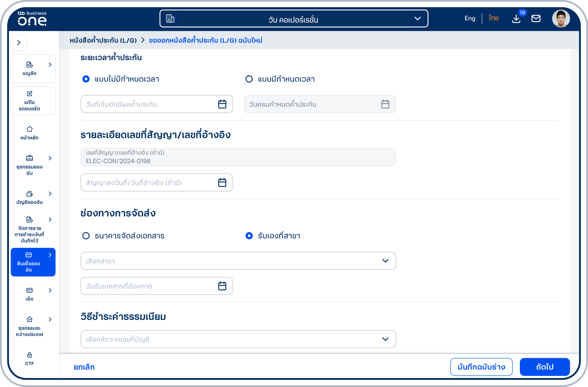Open calendar for document pickup date
This screenshot has width=588, height=387.
point(222,286)
